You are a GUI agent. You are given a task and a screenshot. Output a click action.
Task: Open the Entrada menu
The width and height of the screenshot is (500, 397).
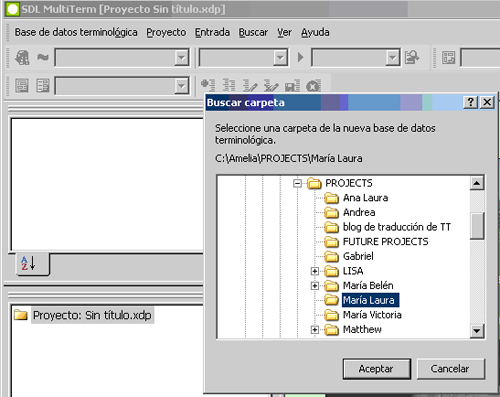[212, 32]
